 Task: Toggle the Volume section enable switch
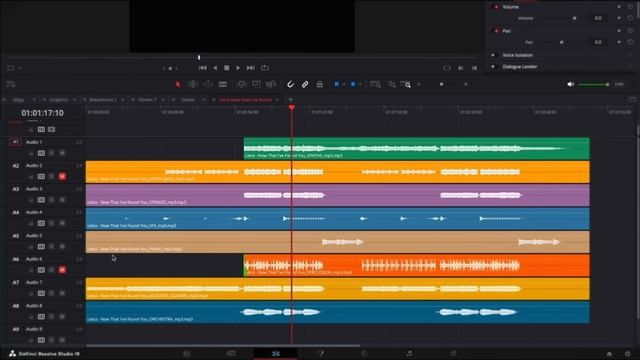(496, 7)
